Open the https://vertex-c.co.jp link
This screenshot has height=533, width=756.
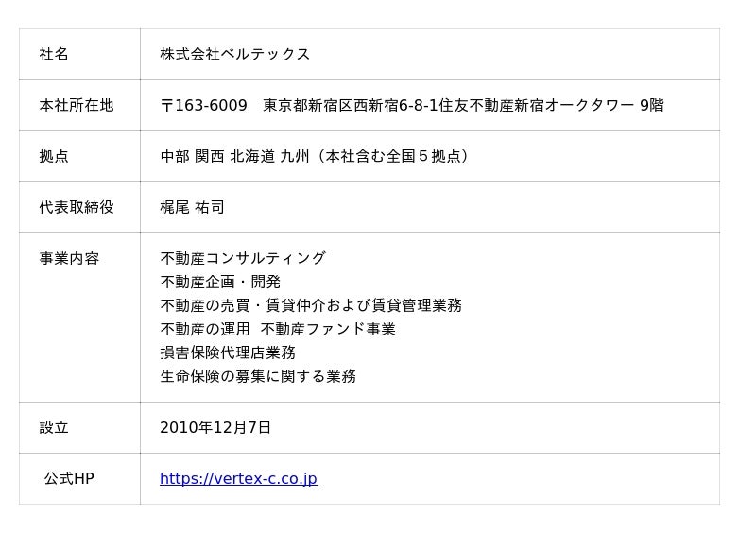pyautogui.click(x=238, y=479)
